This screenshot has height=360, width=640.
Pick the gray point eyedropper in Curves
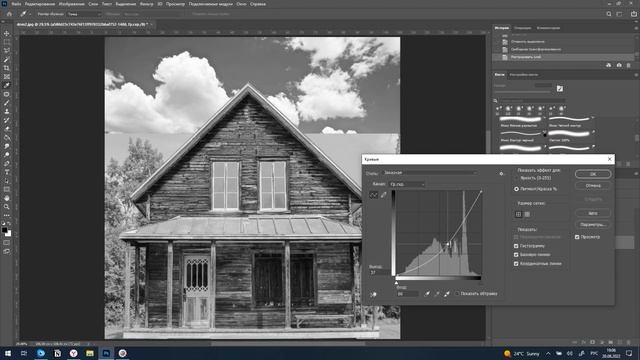[437, 293]
